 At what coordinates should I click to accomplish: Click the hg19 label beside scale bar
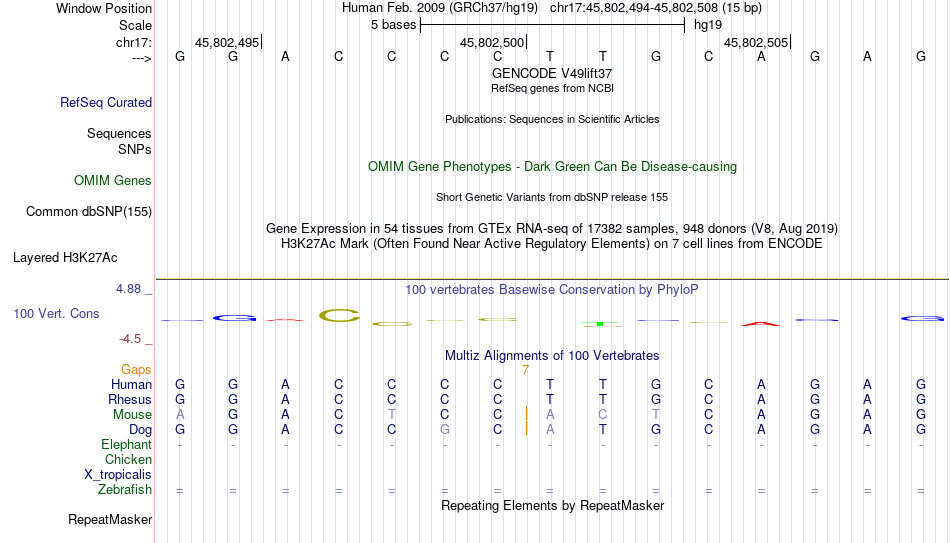[x=708, y=25]
